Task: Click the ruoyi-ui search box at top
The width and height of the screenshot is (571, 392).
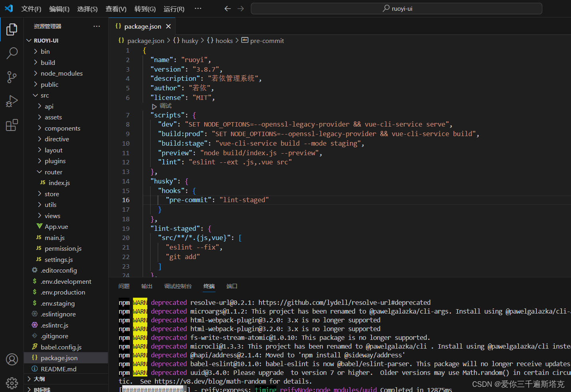Action: pyautogui.click(x=396, y=8)
